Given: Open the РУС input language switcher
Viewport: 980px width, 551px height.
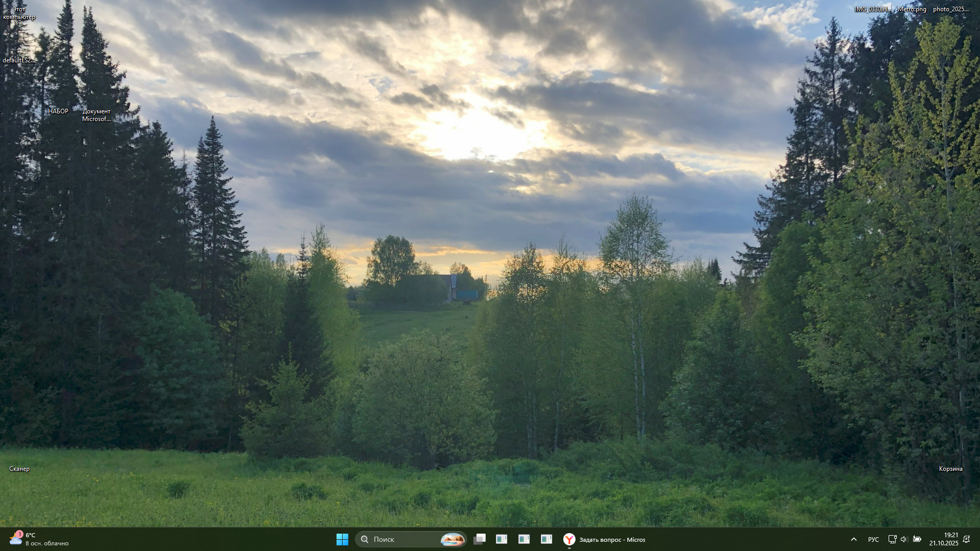Looking at the screenshot, I should (874, 539).
